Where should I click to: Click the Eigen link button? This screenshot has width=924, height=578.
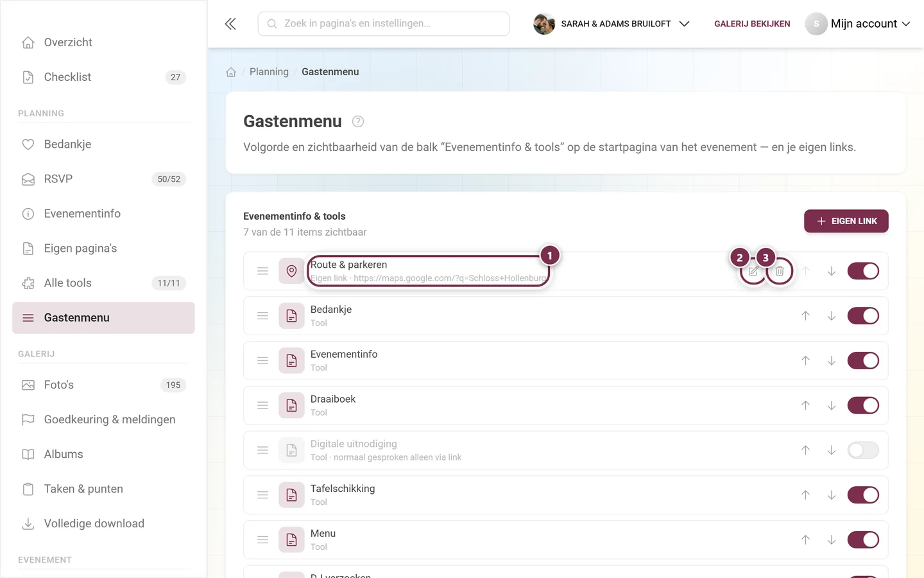[846, 221]
